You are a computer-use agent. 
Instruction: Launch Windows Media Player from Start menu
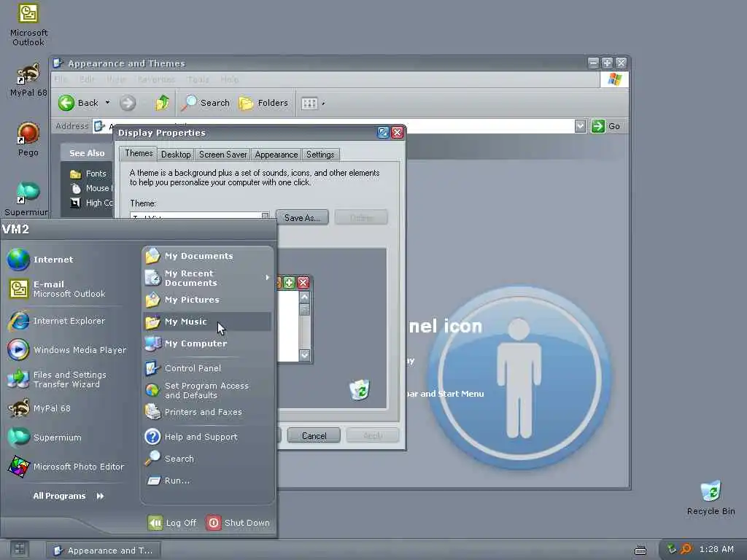pos(66,350)
